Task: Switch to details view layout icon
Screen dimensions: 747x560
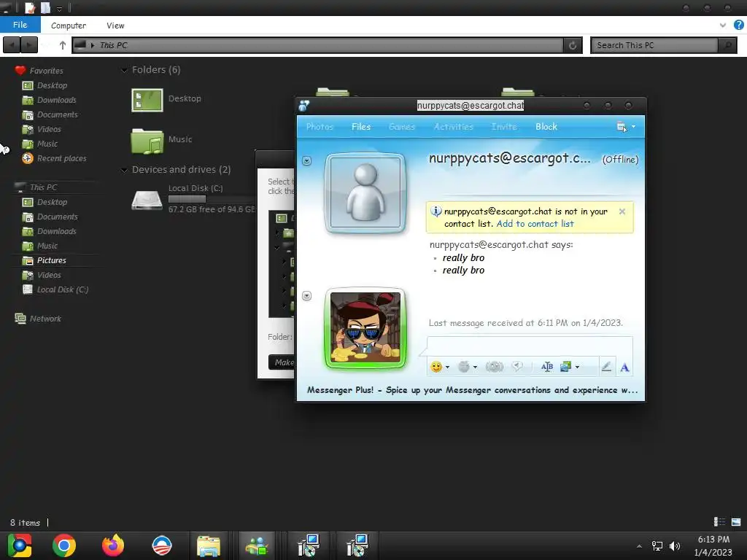Action: point(719,522)
